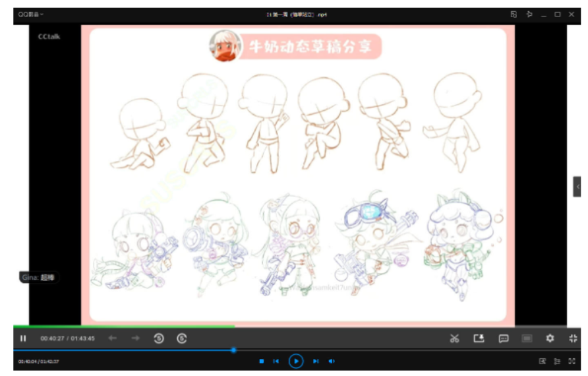This screenshot has height=376, width=588.
Task: Click the screenshot capture icon
Action: (479, 338)
